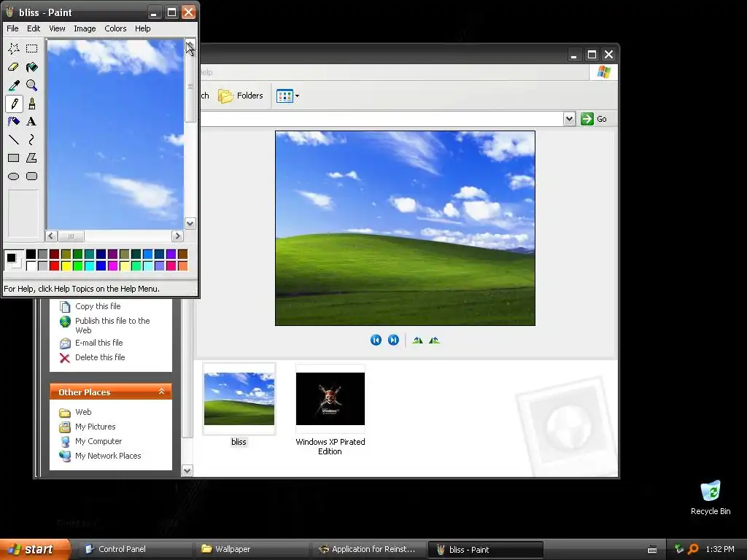Rotate the image counterclockwise in Explorer
This screenshot has width=747, height=560.
(x=434, y=340)
